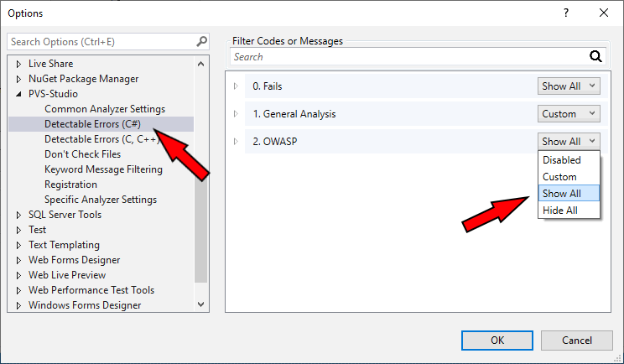
Task: Expand the 0. Fails category
Action: (x=236, y=86)
